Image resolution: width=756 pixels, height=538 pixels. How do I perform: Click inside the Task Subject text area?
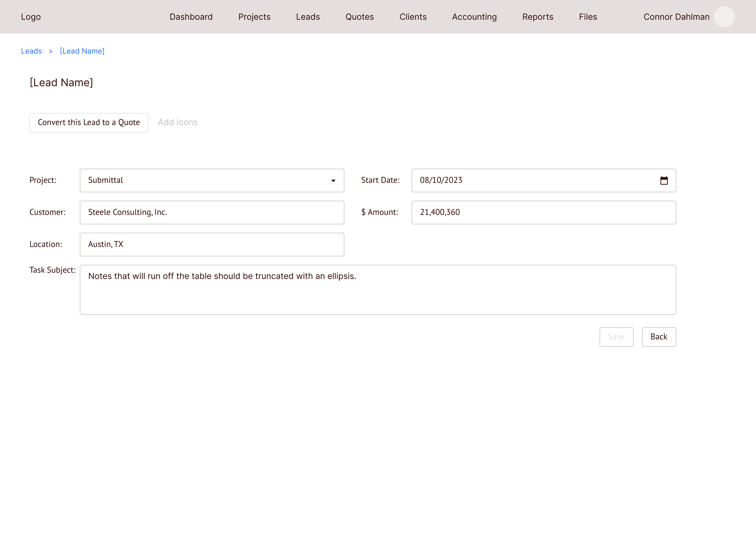378,290
